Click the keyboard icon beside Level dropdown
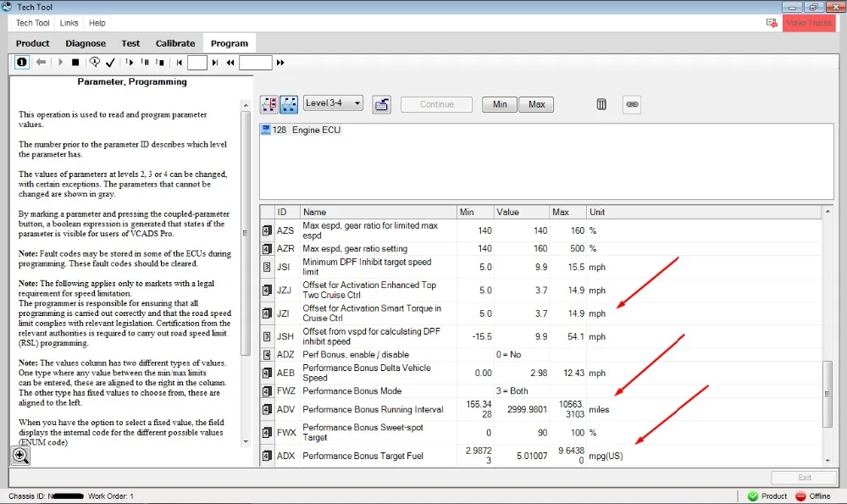847x504 pixels. [x=381, y=104]
